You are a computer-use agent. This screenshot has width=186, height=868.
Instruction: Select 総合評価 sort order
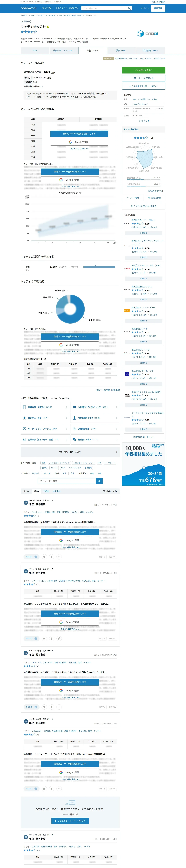56,491
